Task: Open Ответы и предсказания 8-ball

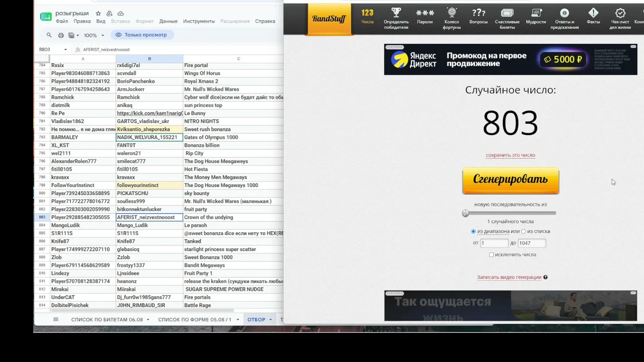Action: [565, 19]
